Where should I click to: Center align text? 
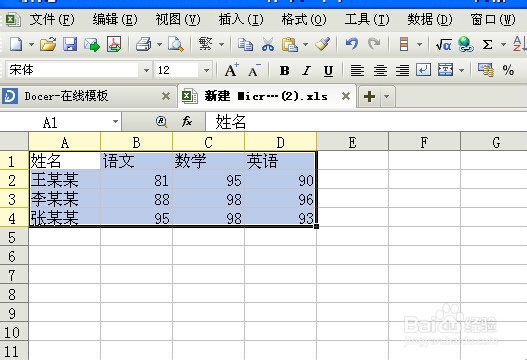click(x=380, y=70)
